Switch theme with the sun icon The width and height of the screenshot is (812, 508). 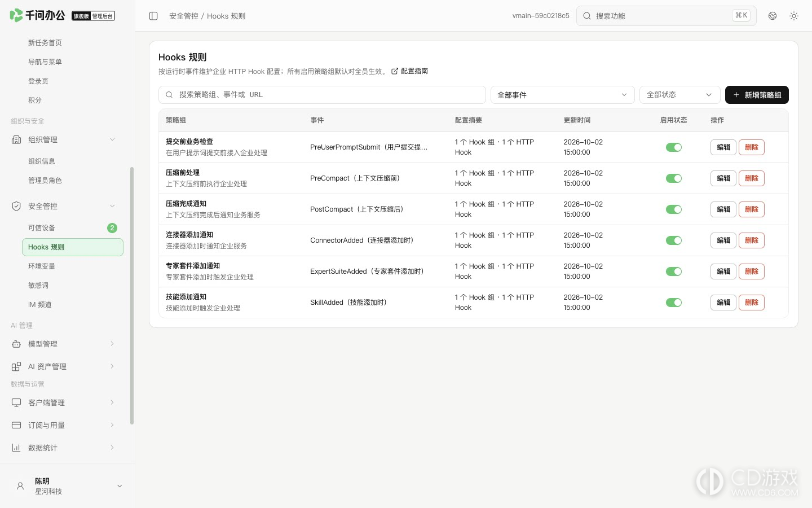coord(794,16)
